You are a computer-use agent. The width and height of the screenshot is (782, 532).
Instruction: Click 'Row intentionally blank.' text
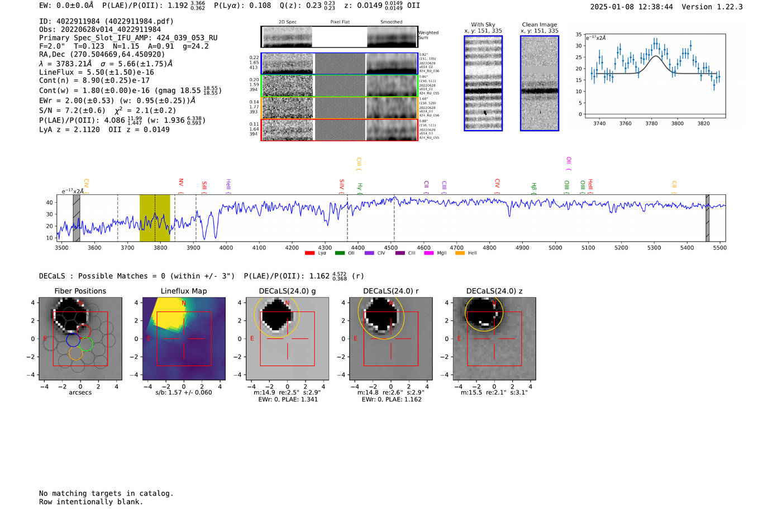tap(91, 502)
